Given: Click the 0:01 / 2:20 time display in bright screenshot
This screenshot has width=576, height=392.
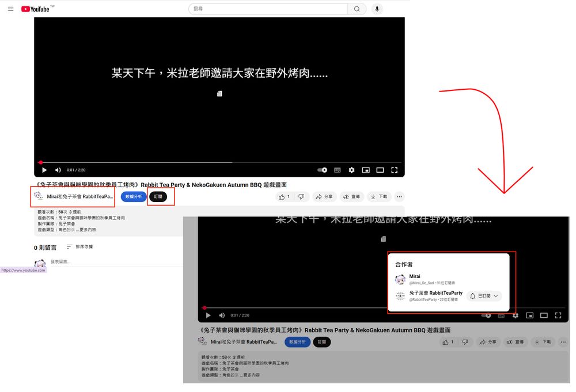Looking at the screenshot, I should 76,170.
